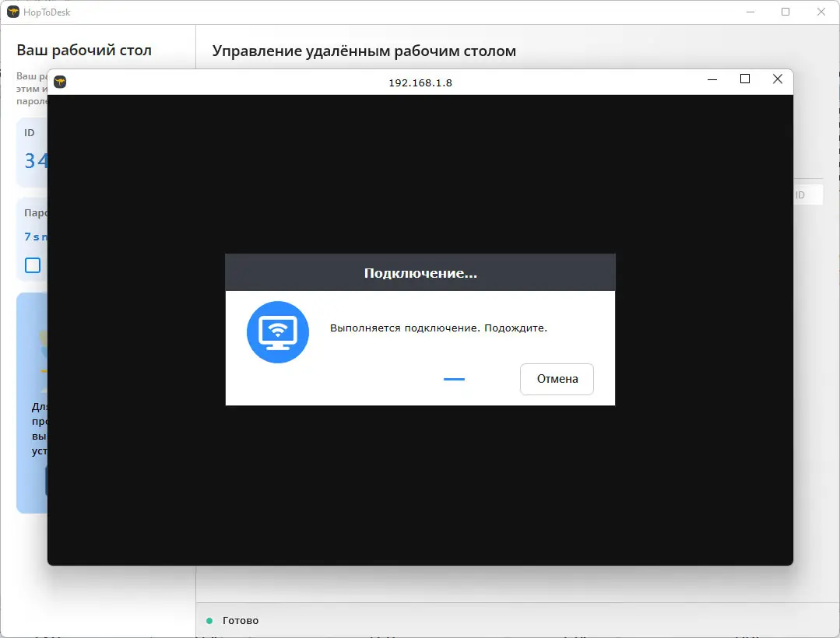Click the green Готово status indicator dot
840x638 pixels.
(209, 621)
